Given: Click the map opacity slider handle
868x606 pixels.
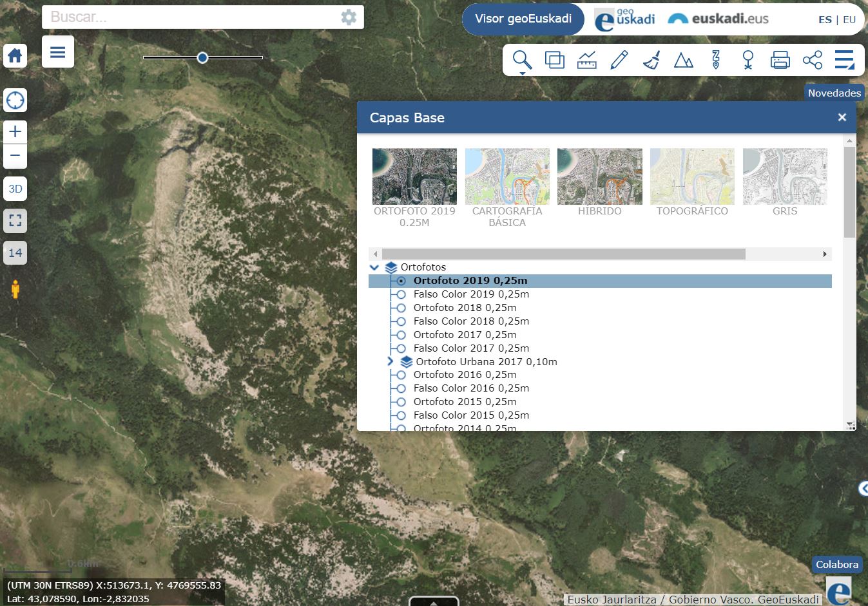Looking at the screenshot, I should click(x=202, y=58).
